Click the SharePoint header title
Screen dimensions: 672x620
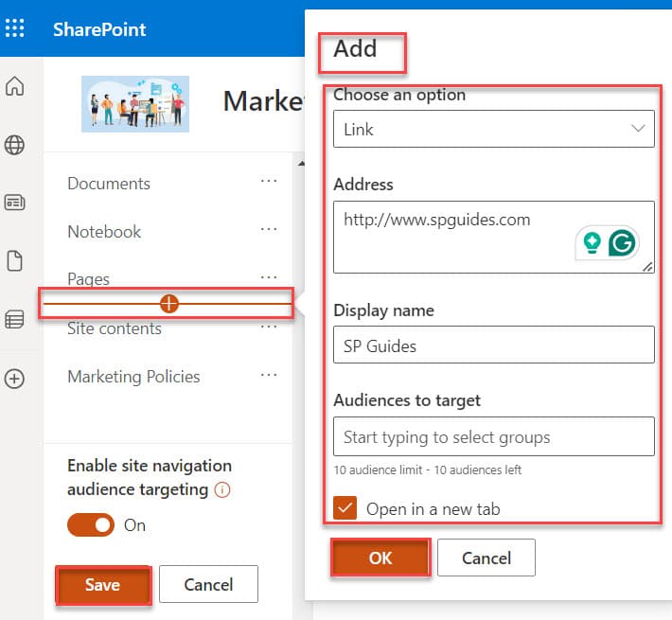tap(99, 29)
